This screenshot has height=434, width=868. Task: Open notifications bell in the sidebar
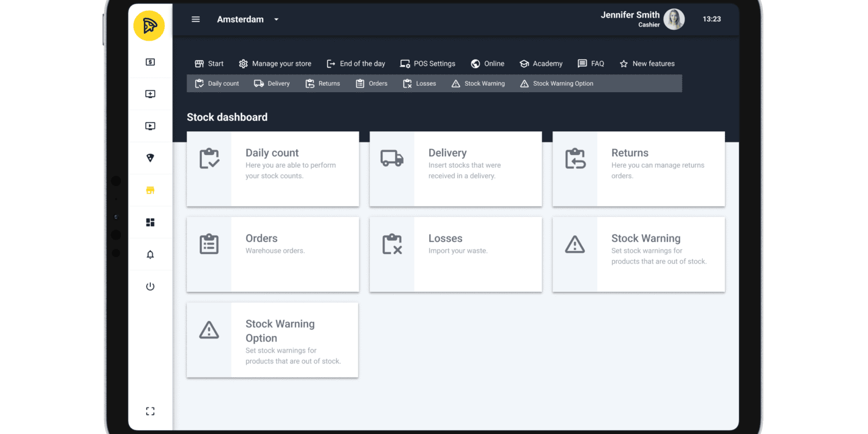[150, 254]
